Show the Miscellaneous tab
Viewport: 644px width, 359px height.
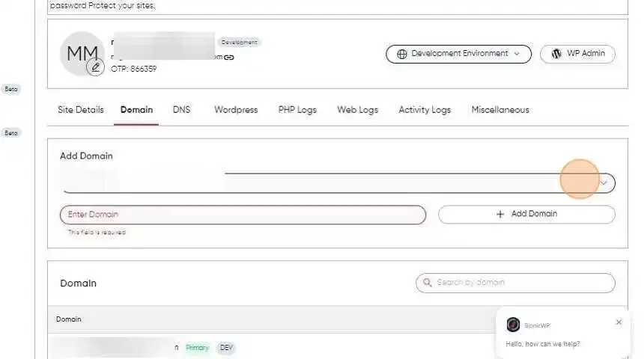pyautogui.click(x=500, y=110)
